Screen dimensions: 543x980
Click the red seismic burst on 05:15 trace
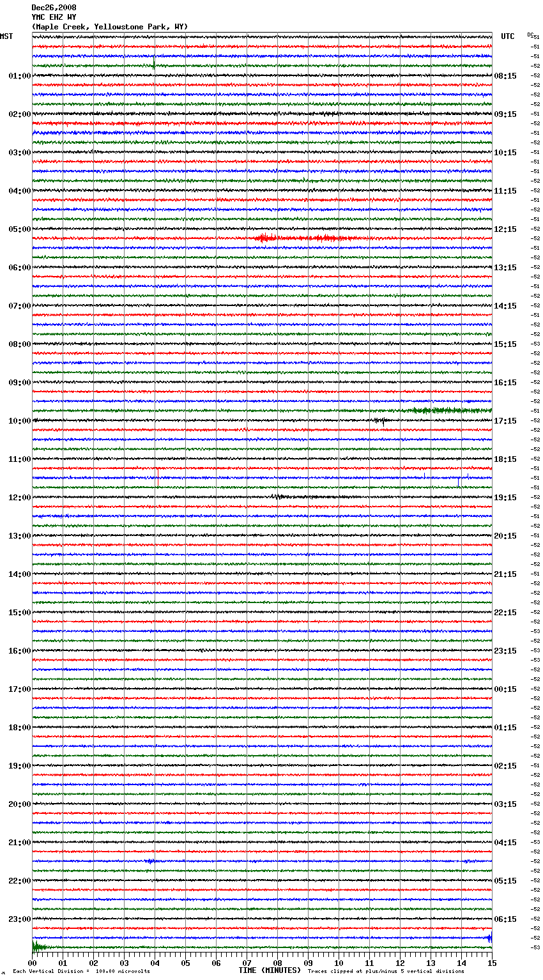point(307,238)
